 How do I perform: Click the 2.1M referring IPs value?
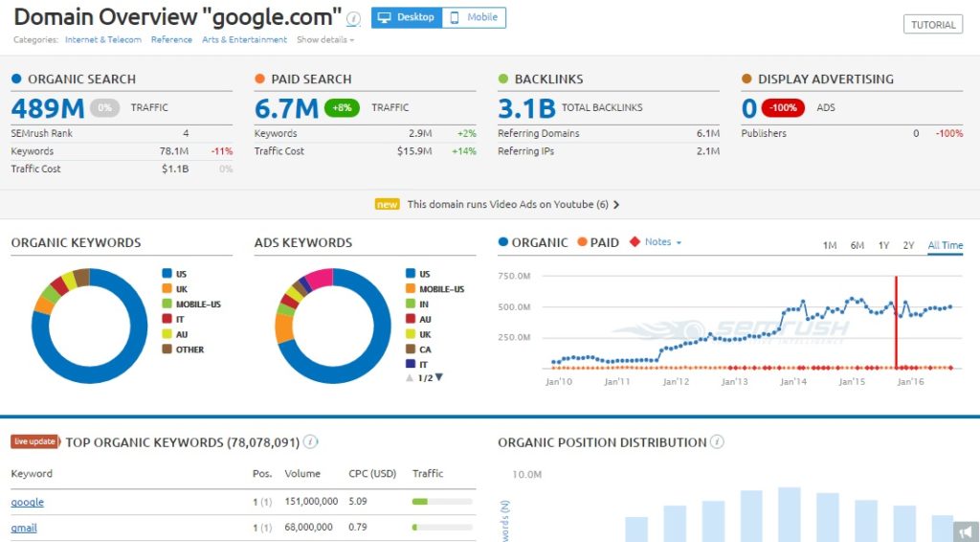(708, 150)
